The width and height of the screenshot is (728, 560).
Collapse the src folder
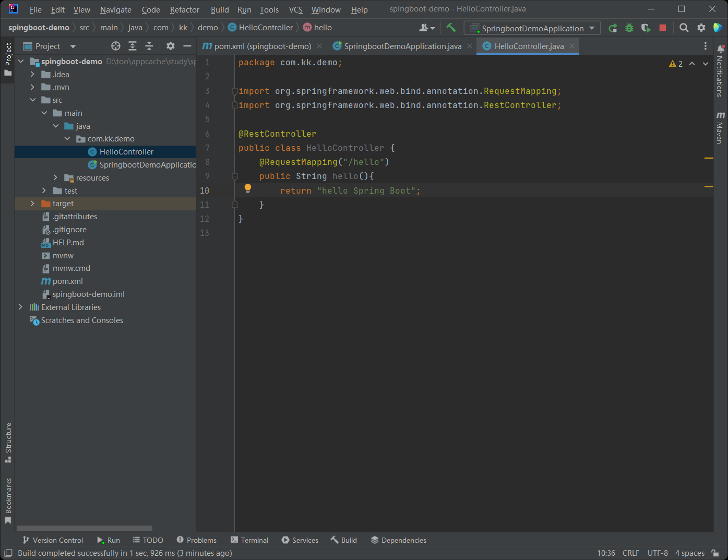point(33,100)
